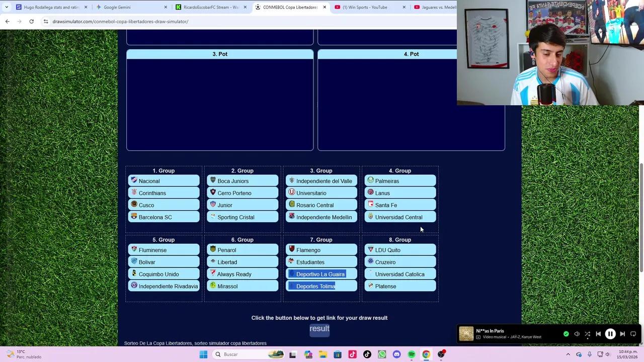Toggle shuffle in the Spotify mini player
Screen dimensions: 644x362
[x=587, y=334]
